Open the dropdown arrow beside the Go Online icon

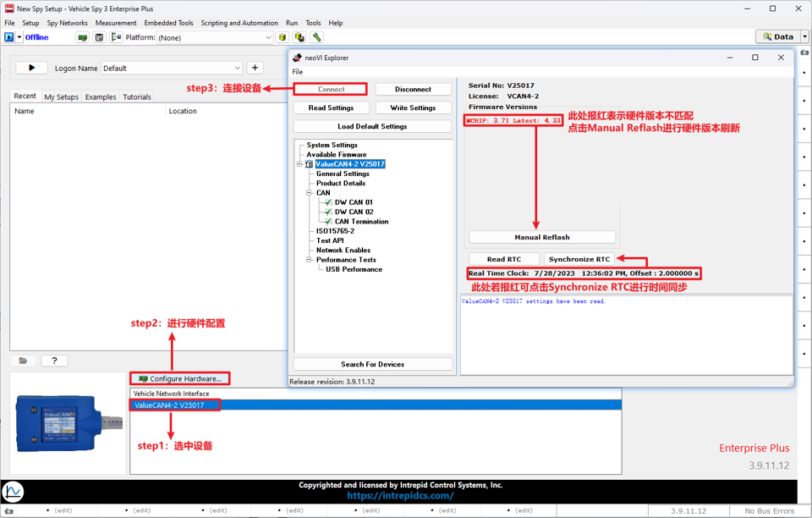coord(19,37)
